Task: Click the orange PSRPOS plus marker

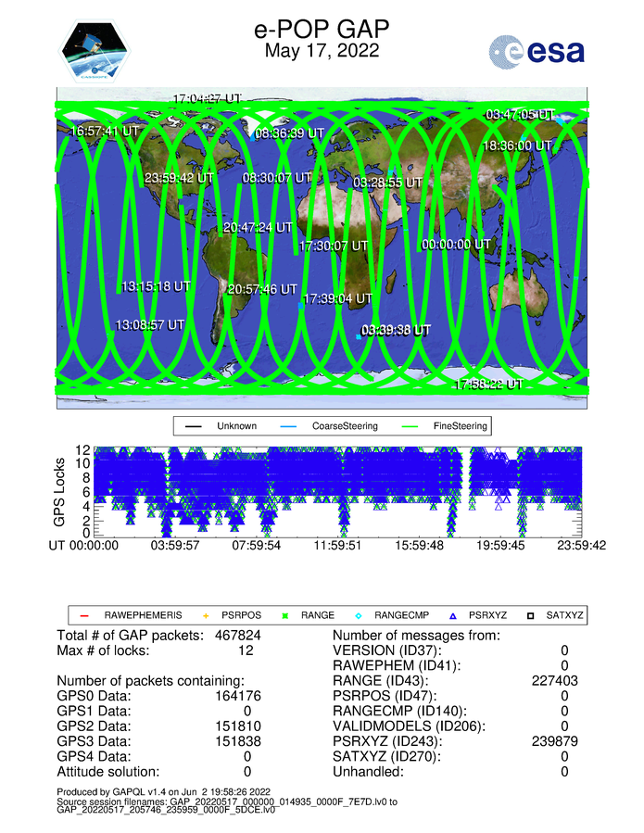Action: 206,614
